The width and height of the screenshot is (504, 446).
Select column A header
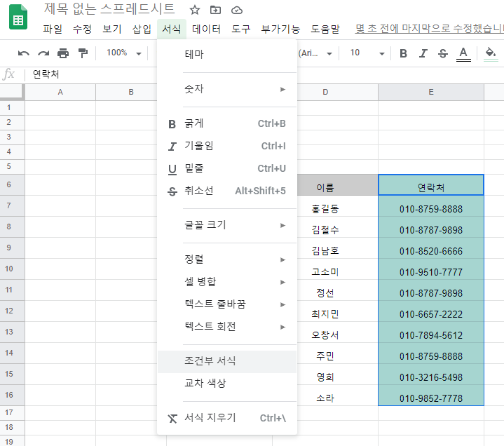click(x=60, y=93)
